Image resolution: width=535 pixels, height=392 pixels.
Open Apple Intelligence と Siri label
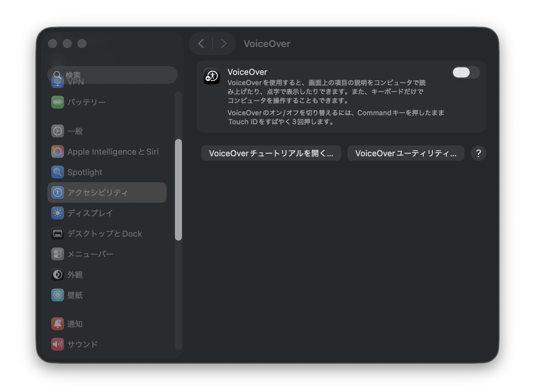point(113,151)
